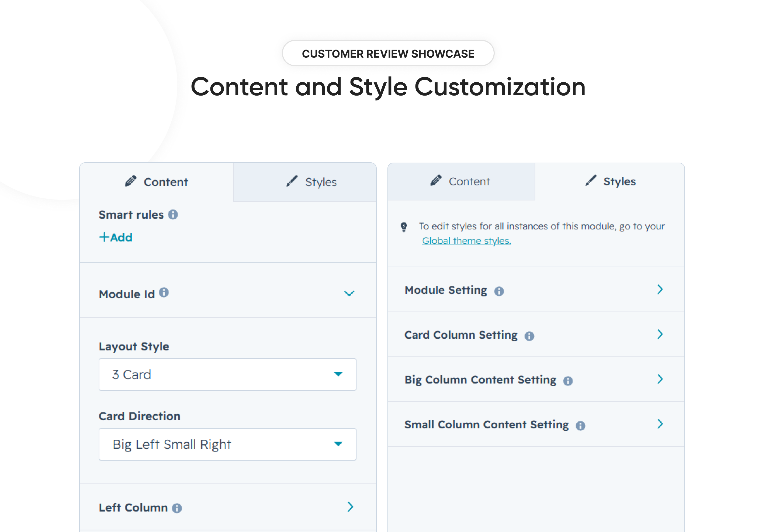Click the Module Setting label
Image resolution: width=776 pixels, height=532 pixels.
click(446, 290)
